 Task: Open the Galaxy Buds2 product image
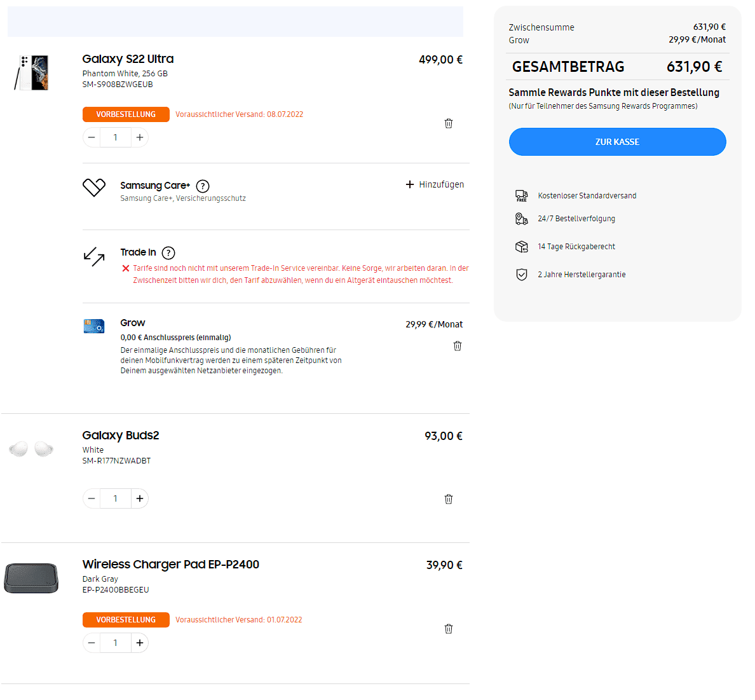[x=31, y=449]
